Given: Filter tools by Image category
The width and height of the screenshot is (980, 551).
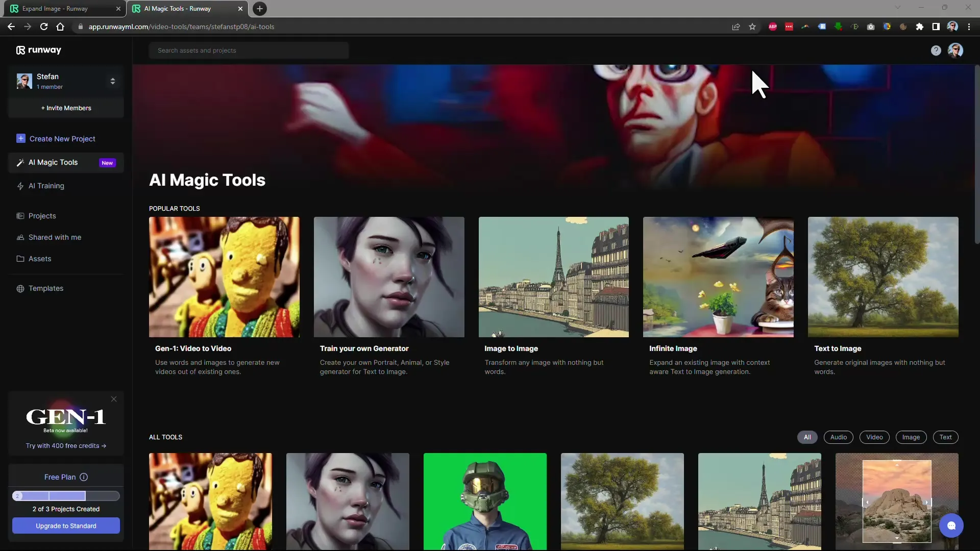Looking at the screenshot, I should 911,437.
